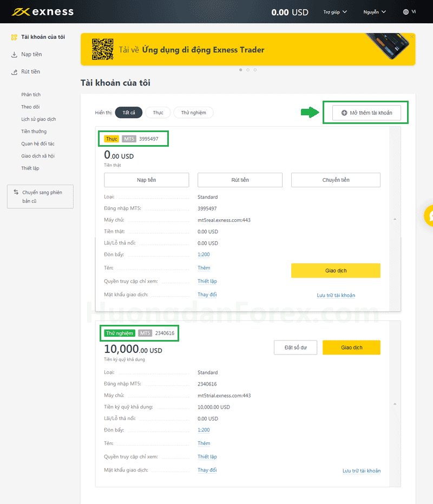
Task: Click the QR code on the banner
Action: pos(102,49)
